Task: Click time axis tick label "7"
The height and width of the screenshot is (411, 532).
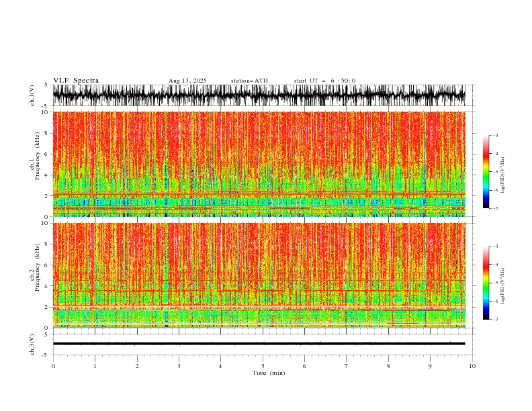Action: [347, 366]
